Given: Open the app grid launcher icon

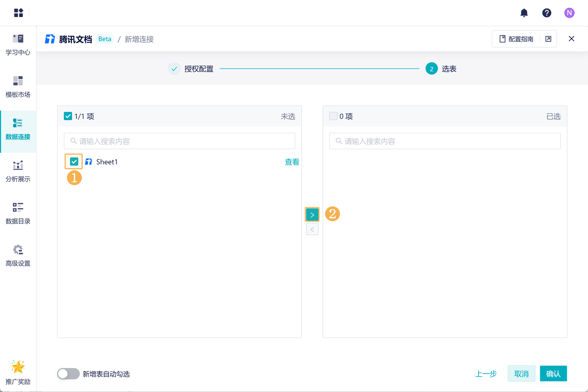Looking at the screenshot, I should coord(19,13).
